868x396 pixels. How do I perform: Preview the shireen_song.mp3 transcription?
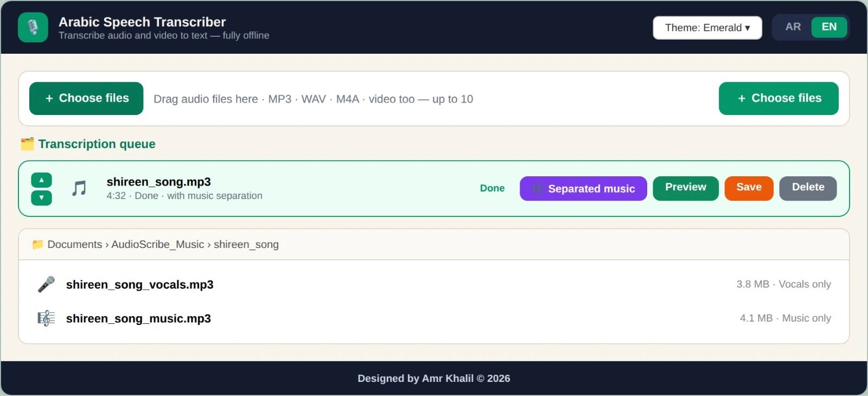[686, 188]
